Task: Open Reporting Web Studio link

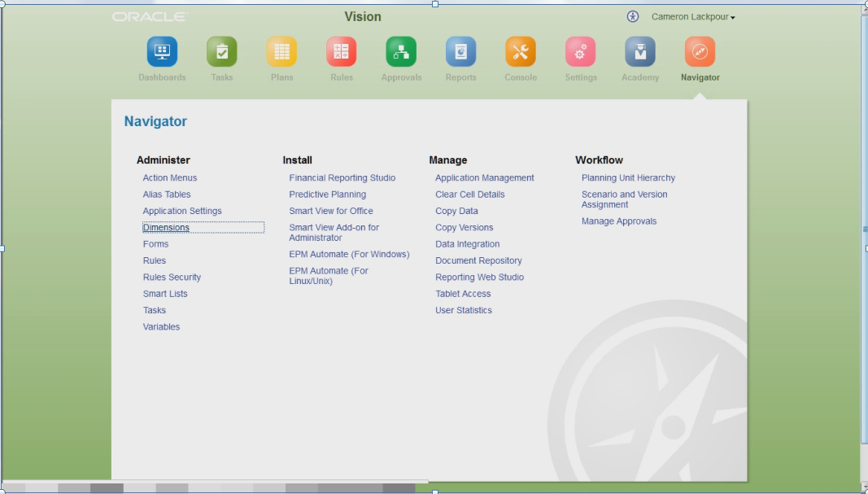Action: coord(479,278)
